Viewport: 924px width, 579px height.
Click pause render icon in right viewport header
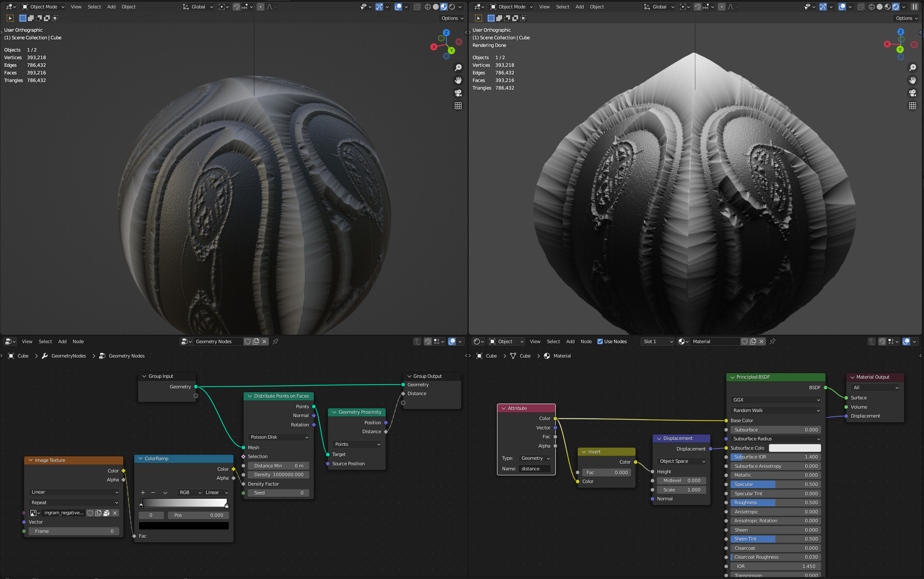[x=914, y=7]
